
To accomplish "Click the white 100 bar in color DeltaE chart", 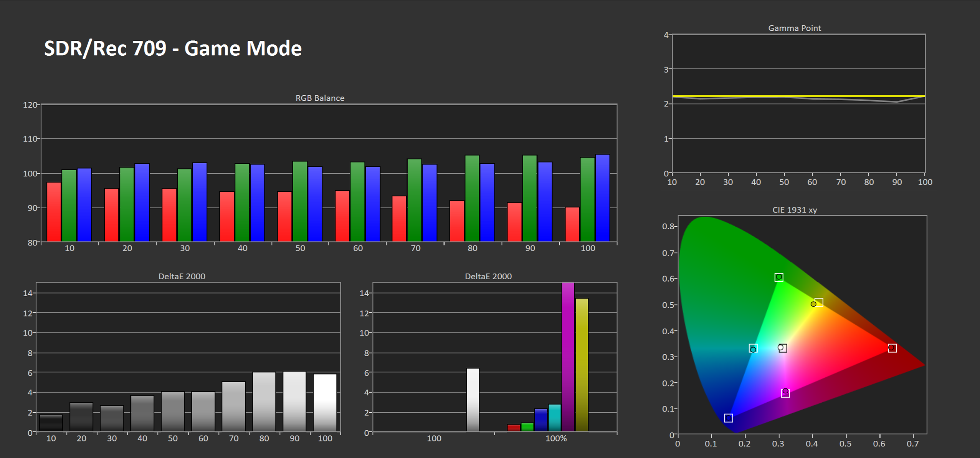I will (x=473, y=400).
